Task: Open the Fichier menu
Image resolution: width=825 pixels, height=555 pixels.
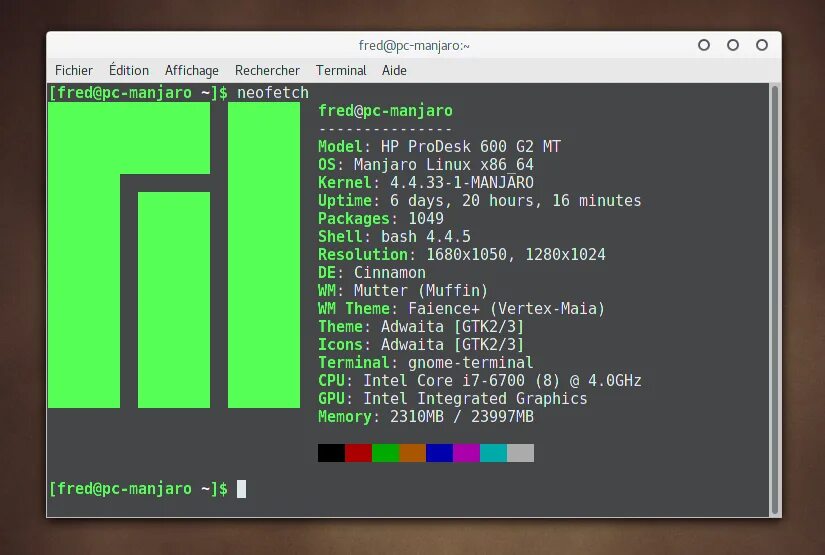Action: [x=74, y=70]
